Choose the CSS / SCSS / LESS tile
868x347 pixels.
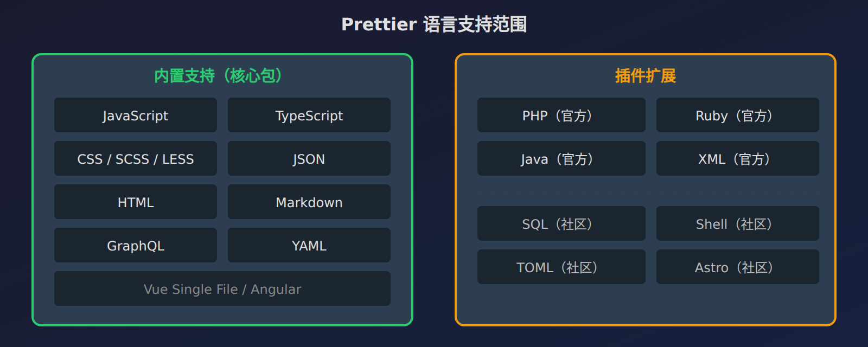[136, 158]
